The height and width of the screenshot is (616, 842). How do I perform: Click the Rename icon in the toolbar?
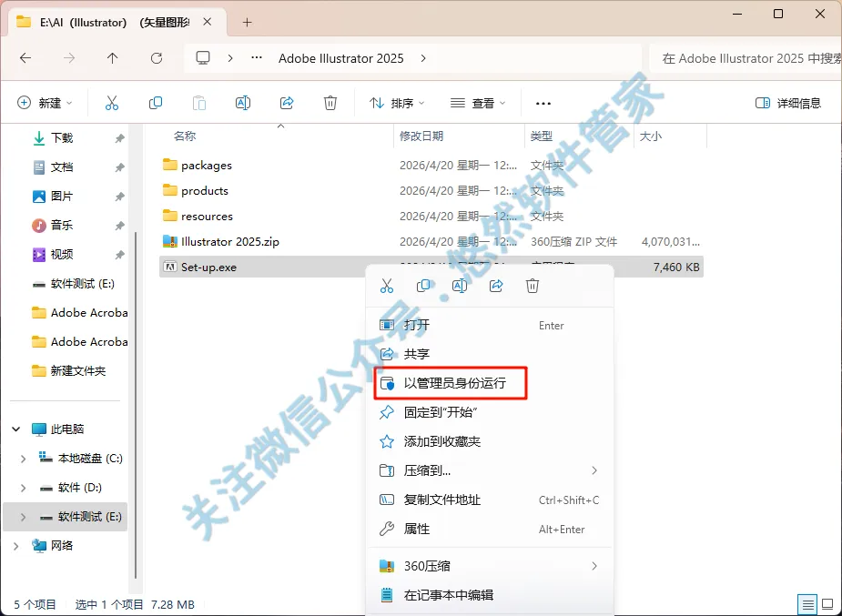pyautogui.click(x=243, y=103)
